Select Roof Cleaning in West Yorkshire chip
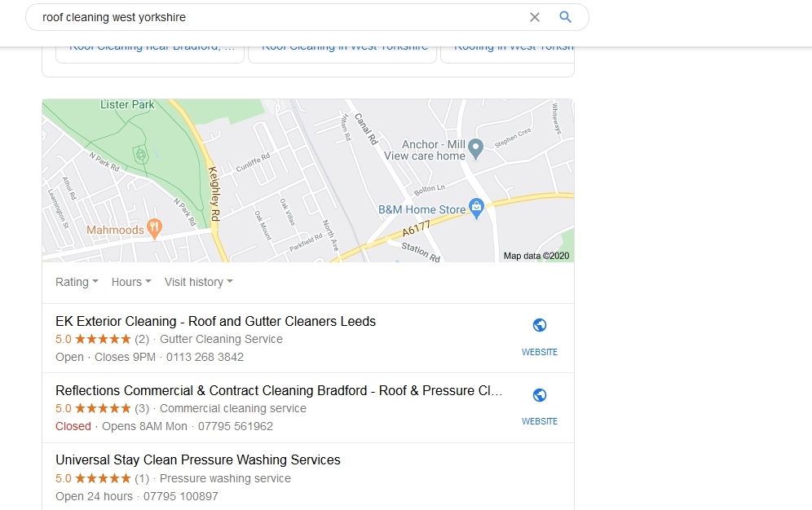 click(342, 55)
